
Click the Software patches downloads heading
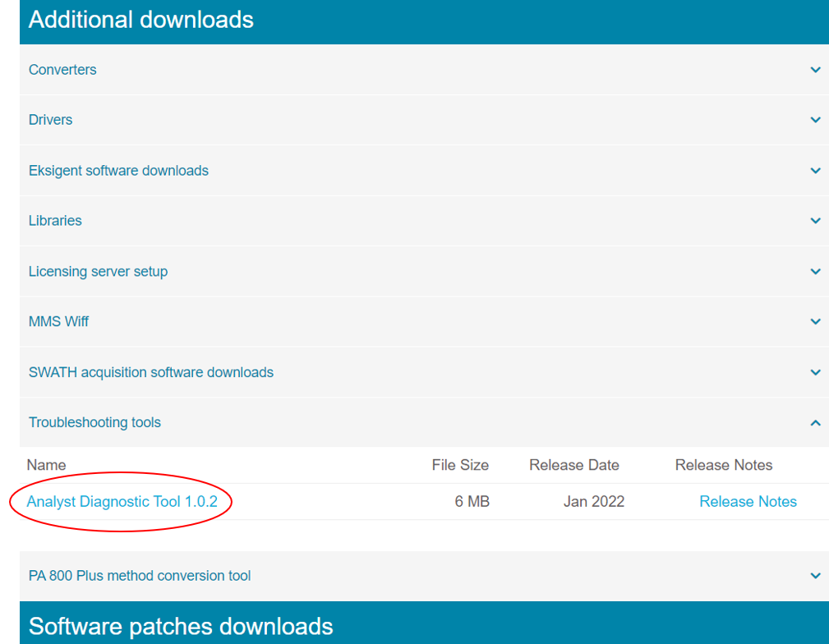[x=181, y=626]
